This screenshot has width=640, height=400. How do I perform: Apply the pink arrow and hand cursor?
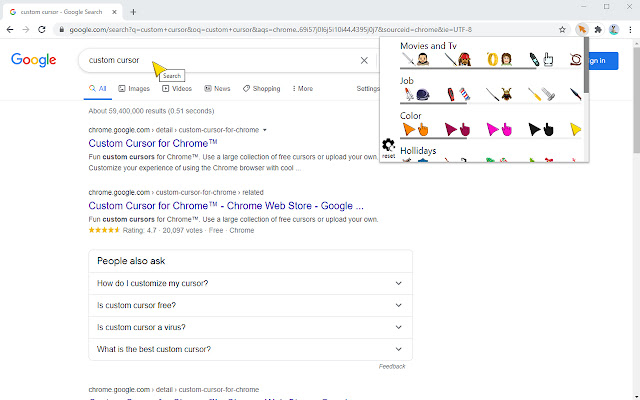click(499, 130)
